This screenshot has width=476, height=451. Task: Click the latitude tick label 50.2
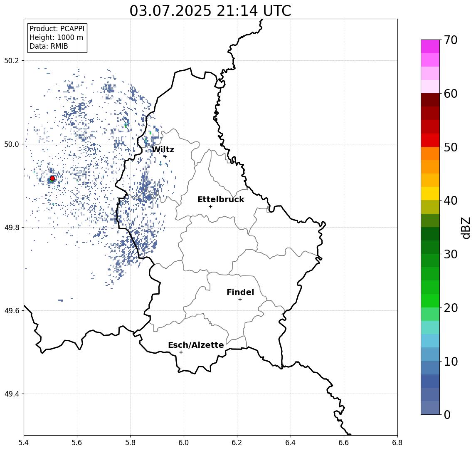pyautogui.click(x=12, y=60)
